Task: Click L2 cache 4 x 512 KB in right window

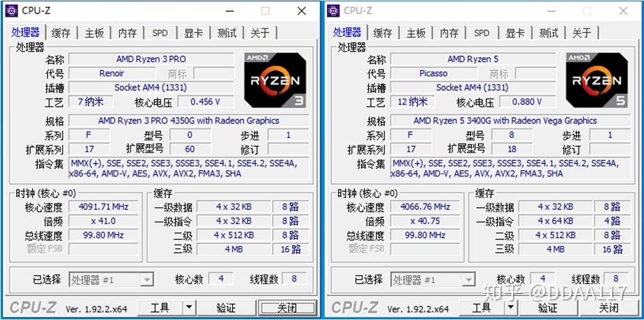Action: point(555,236)
